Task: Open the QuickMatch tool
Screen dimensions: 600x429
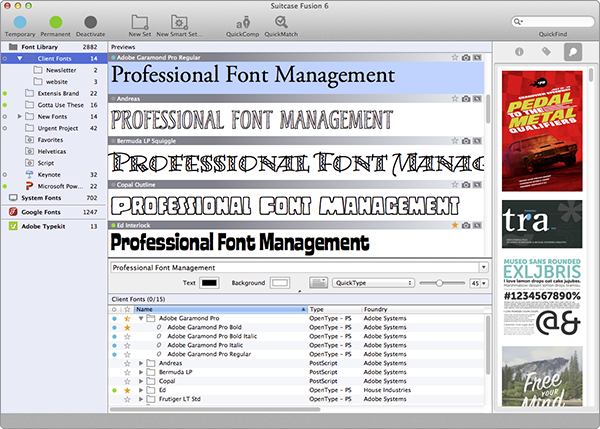Action: 281,21
